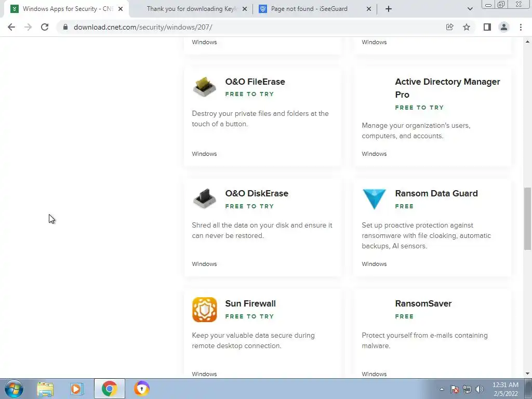Share this page via share icon
This screenshot has width=532, height=399.
[450, 27]
